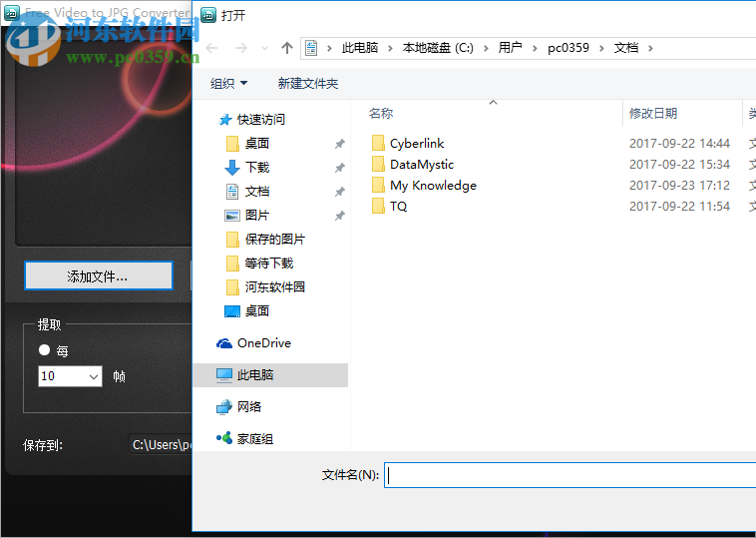Select the TQ folder
Viewport: 756px width, 538px height.
[398, 207]
